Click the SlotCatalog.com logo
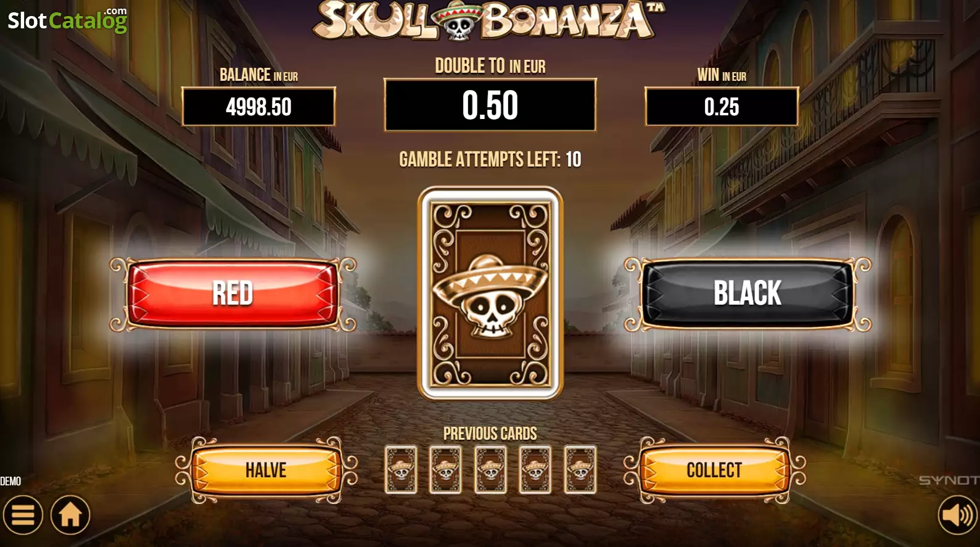The width and height of the screenshot is (980, 547). coord(67,20)
